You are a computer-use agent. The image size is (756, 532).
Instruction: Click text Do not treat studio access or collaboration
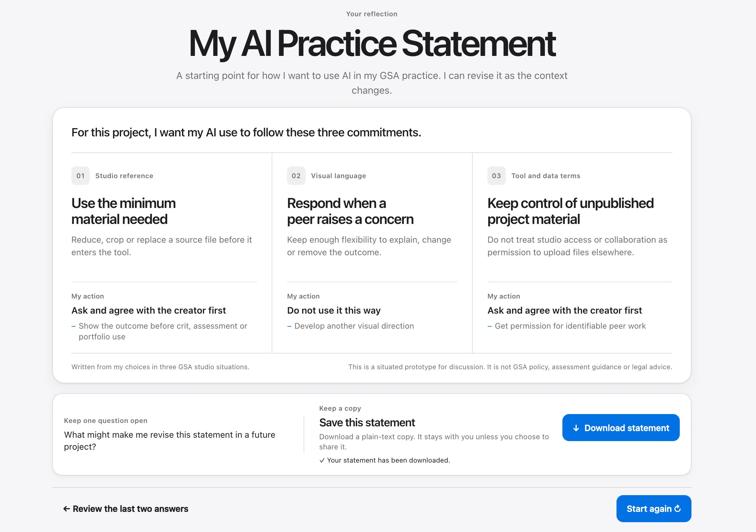577,246
